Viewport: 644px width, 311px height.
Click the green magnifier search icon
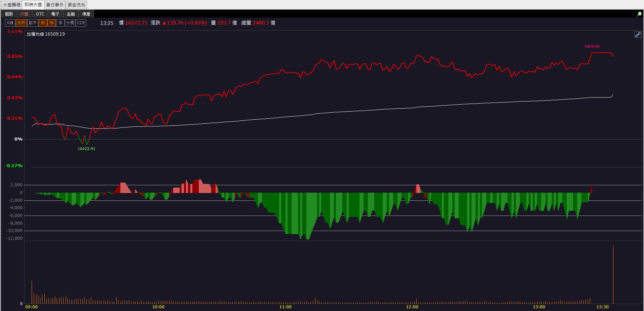(639, 14)
